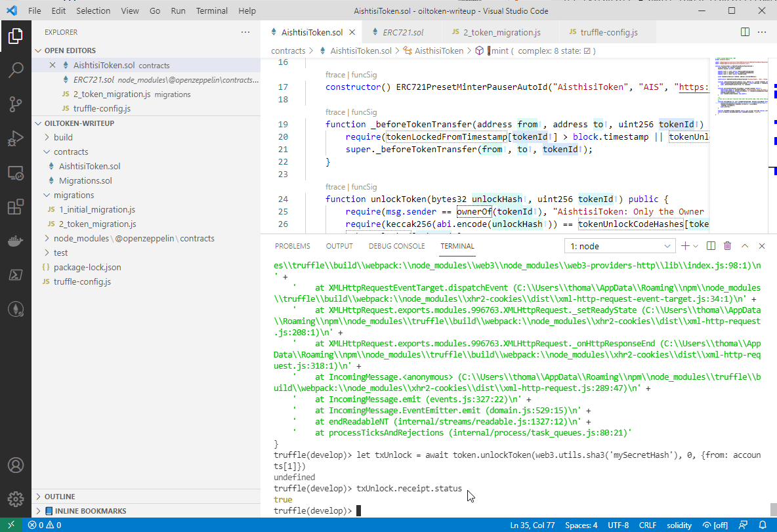Image resolution: width=777 pixels, height=532 pixels.
Task: Click the terminal vertical scrollbar thumb
Action: pos(773,509)
